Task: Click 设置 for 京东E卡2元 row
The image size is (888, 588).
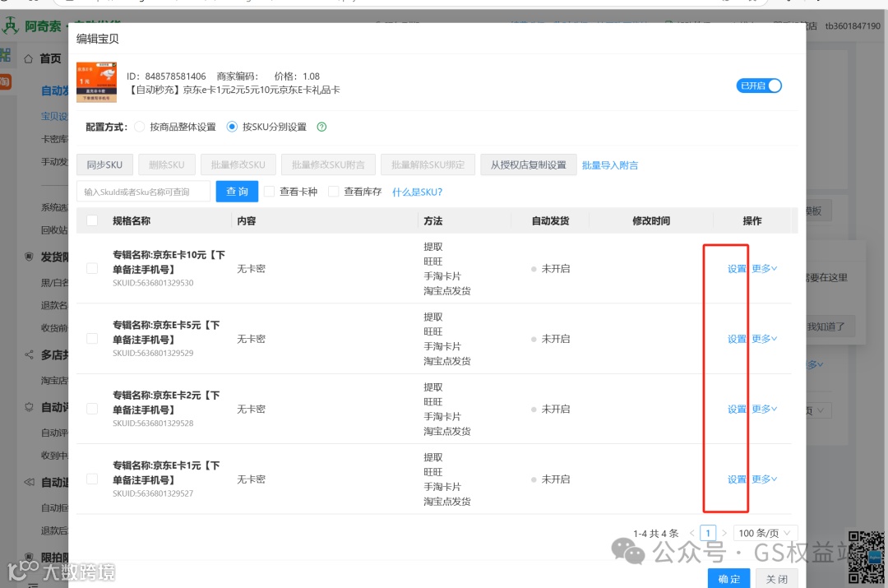Action: [x=736, y=409]
